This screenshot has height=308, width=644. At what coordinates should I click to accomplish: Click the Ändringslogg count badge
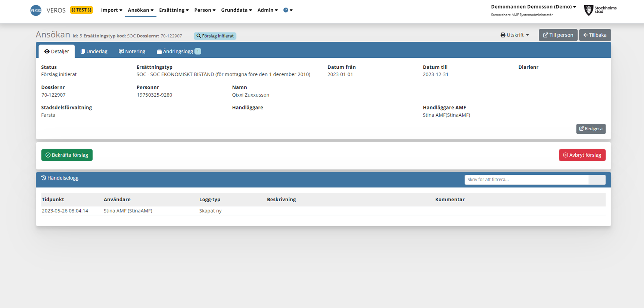tap(198, 52)
